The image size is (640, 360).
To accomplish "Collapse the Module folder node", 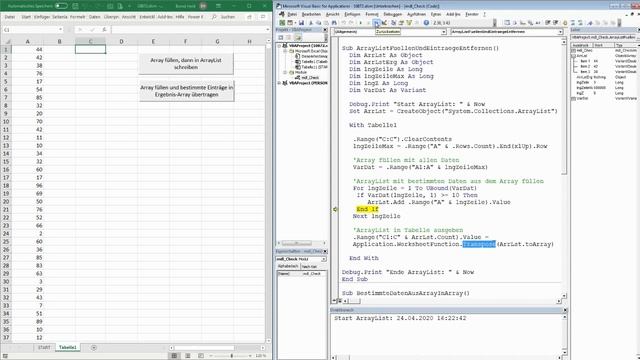I will point(286,72).
